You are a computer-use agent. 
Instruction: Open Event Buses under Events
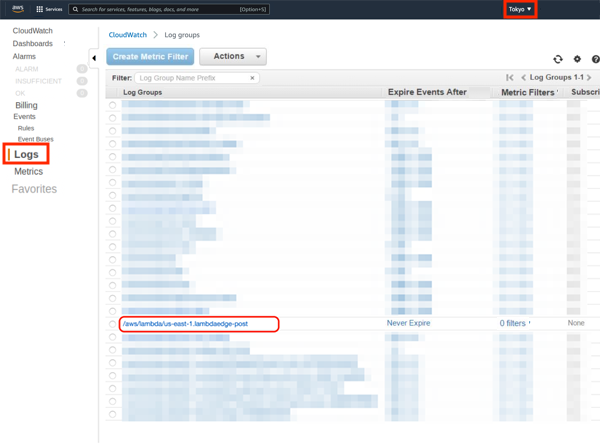pyautogui.click(x=36, y=139)
